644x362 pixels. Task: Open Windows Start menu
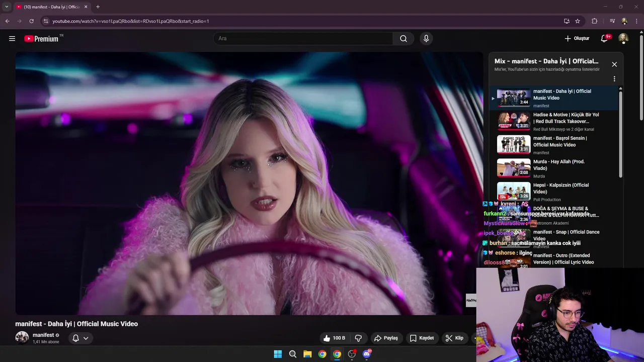pyautogui.click(x=278, y=354)
